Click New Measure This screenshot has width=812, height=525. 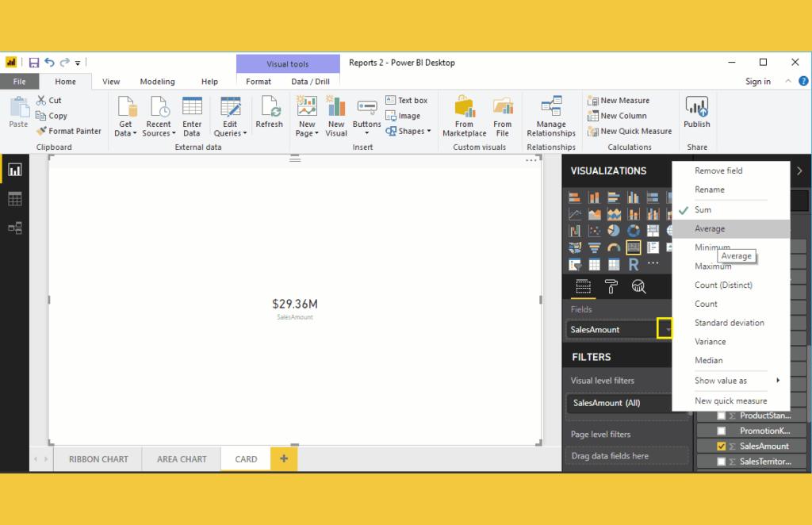619,101
